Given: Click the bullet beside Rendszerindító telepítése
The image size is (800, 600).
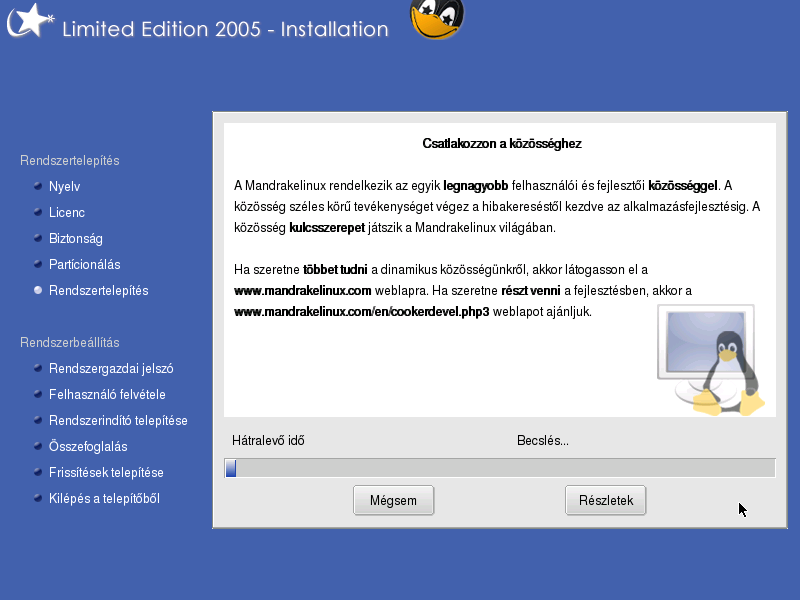Looking at the screenshot, I should pos(38,420).
